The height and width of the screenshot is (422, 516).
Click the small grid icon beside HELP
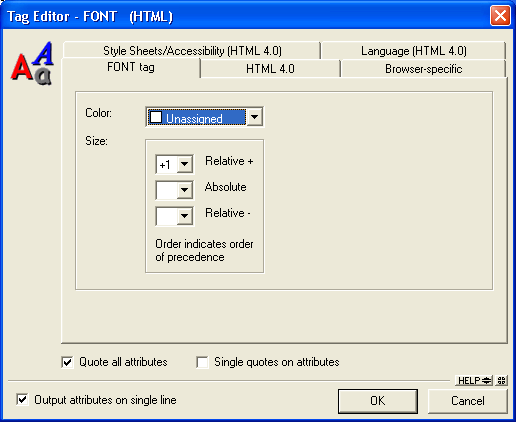pos(501,380)
